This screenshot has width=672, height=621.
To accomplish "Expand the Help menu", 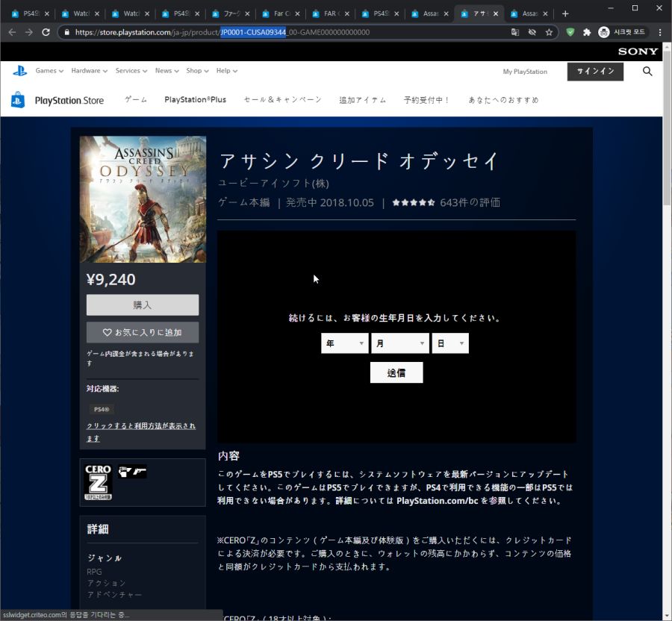I will pos(227,71).
